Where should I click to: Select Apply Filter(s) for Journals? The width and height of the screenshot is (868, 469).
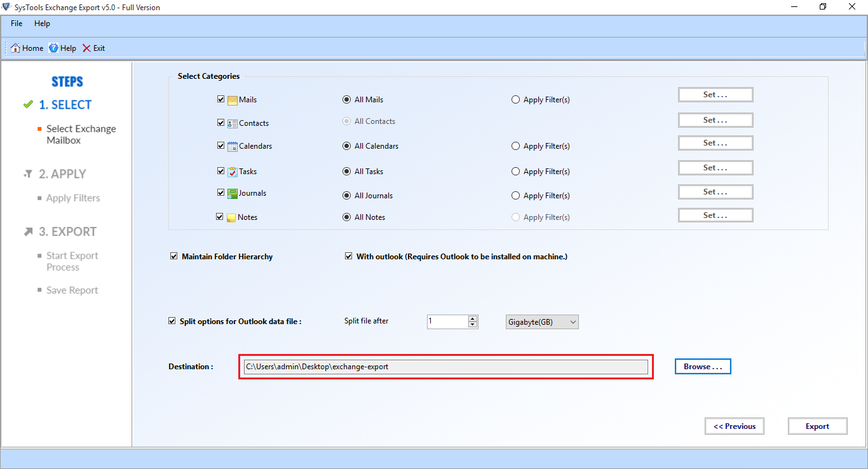516,196
